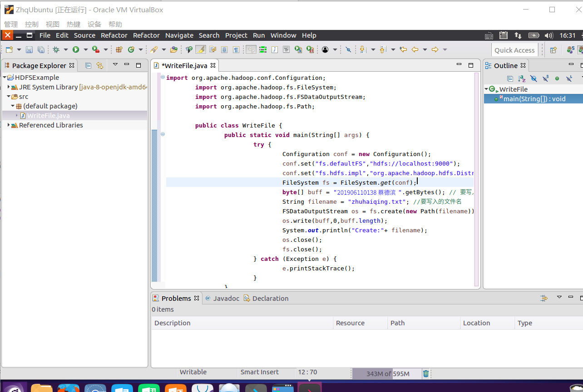
Task: Start debugging with the bug icon
Action: pos(56,50)
